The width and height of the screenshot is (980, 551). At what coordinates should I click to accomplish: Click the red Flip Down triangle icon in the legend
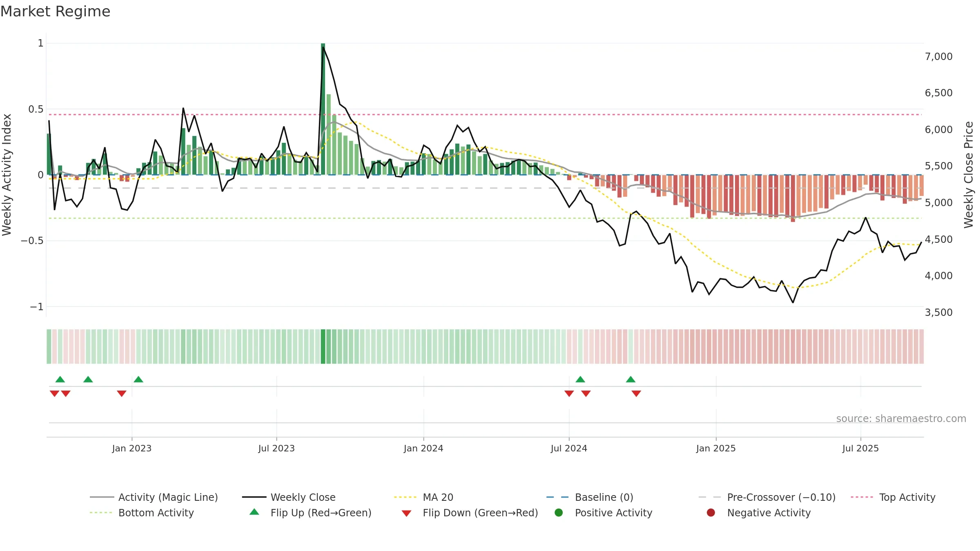point(406,513)
